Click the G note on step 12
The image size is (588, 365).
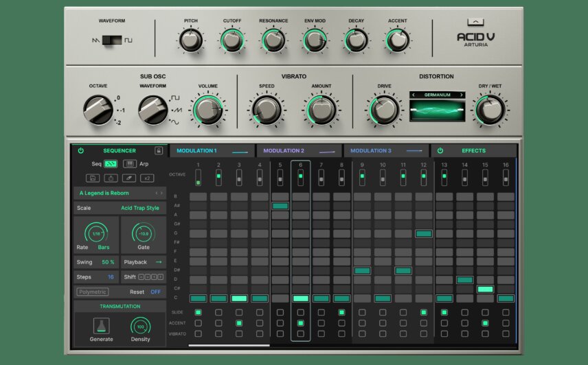423,233
